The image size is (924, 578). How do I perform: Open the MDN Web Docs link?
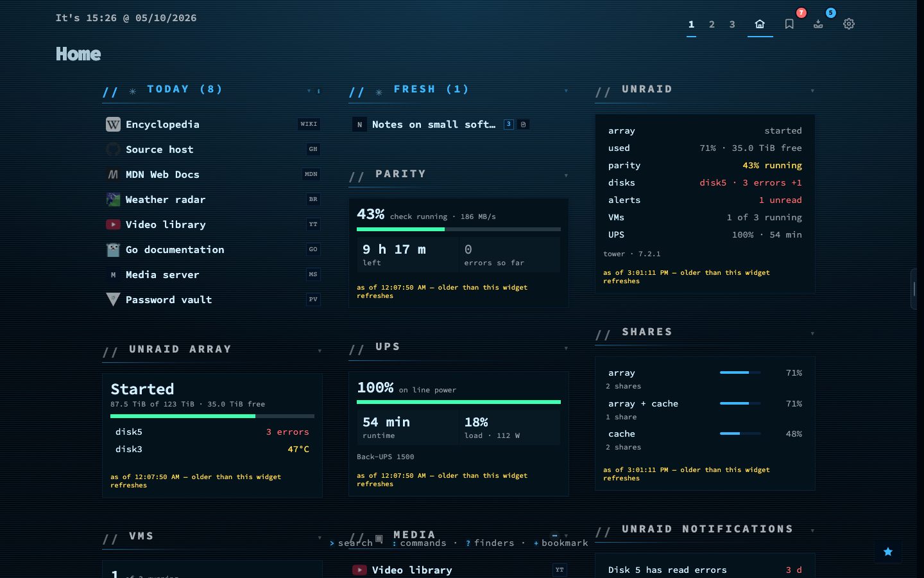tap(162, 175)
